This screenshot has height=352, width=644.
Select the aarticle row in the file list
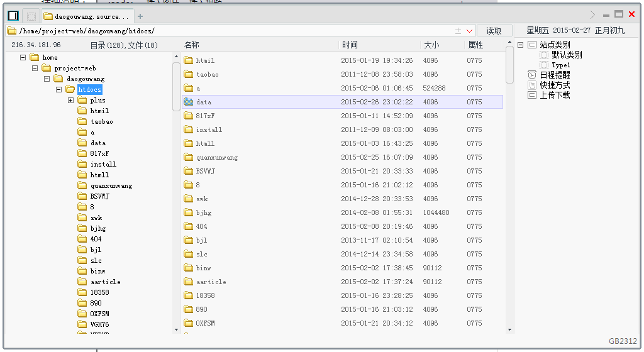342,282
